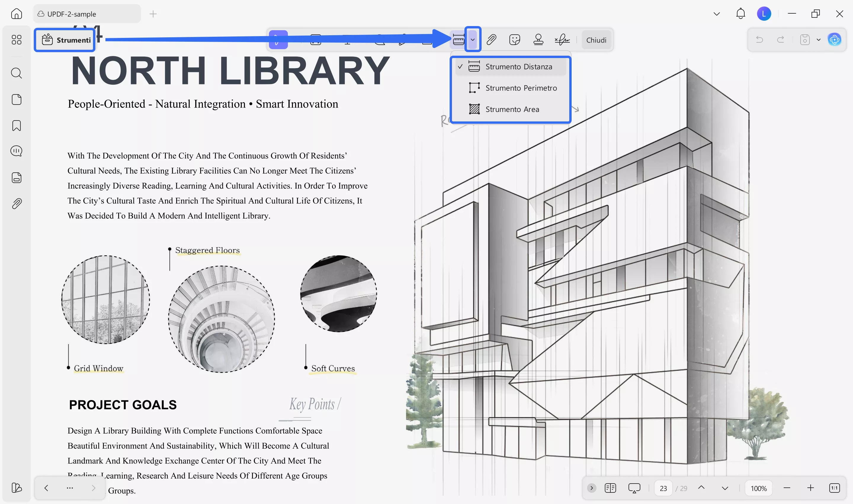The height and width of the screenshot is (504, 853).
Task: Open the thumbnails grid sidebar icon
Action: [16, 40]
